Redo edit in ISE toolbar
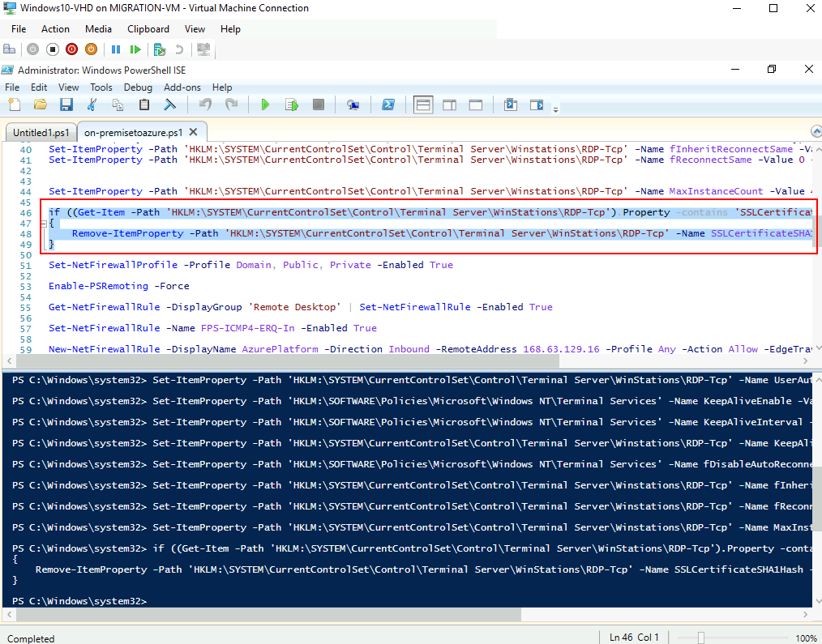Image resolution: width=822 pixels, height=644 pixels. pos(231,104)
